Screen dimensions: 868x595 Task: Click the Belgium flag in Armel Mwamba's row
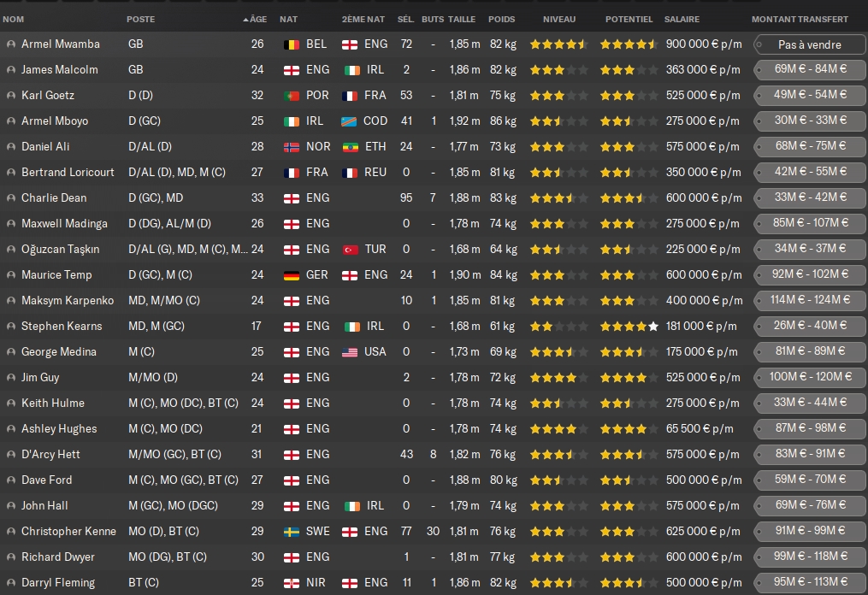[292, 44]
